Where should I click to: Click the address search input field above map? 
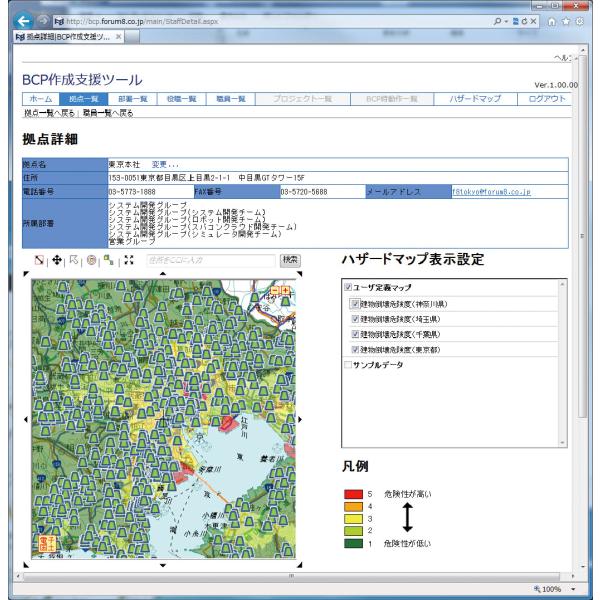(207, 260)
